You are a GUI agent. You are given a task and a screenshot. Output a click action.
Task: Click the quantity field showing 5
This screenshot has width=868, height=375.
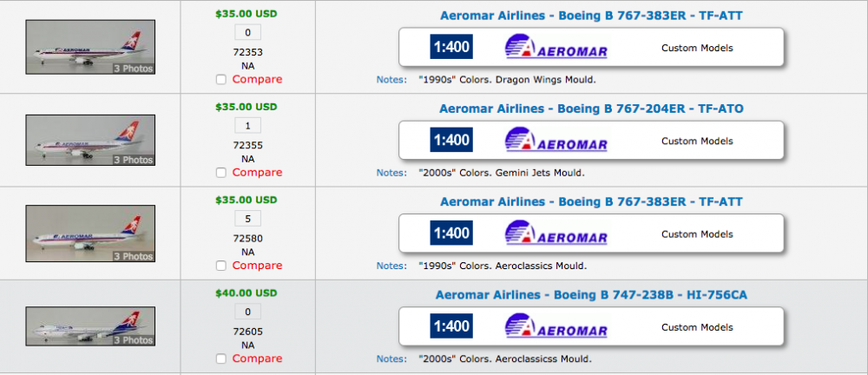(247, 219)
